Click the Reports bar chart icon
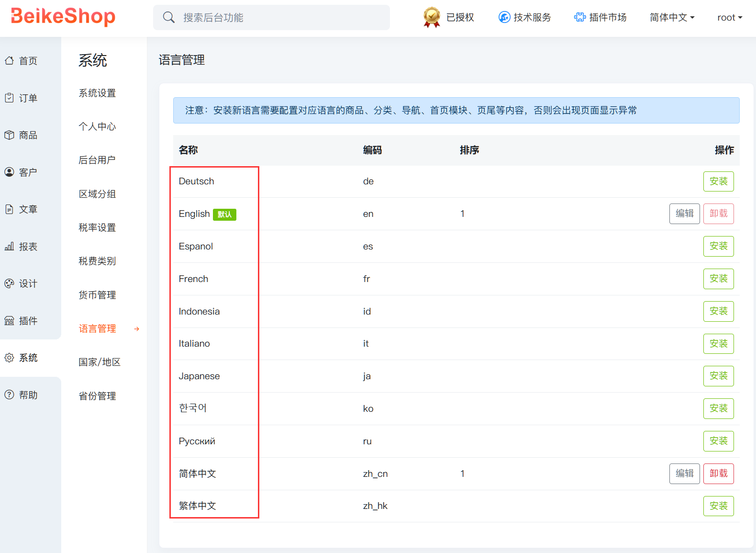Screen dimensions: 756x553 9,247
